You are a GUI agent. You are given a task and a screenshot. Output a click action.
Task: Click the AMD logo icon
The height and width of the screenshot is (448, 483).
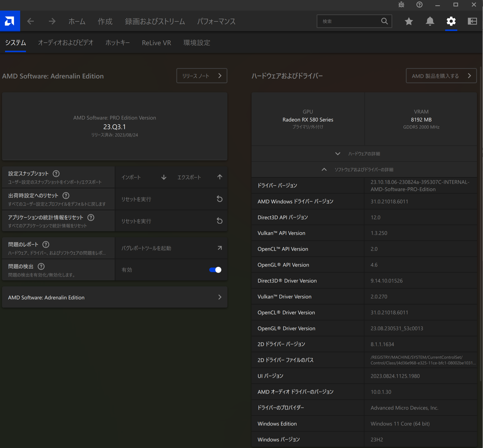coord(10,21)
